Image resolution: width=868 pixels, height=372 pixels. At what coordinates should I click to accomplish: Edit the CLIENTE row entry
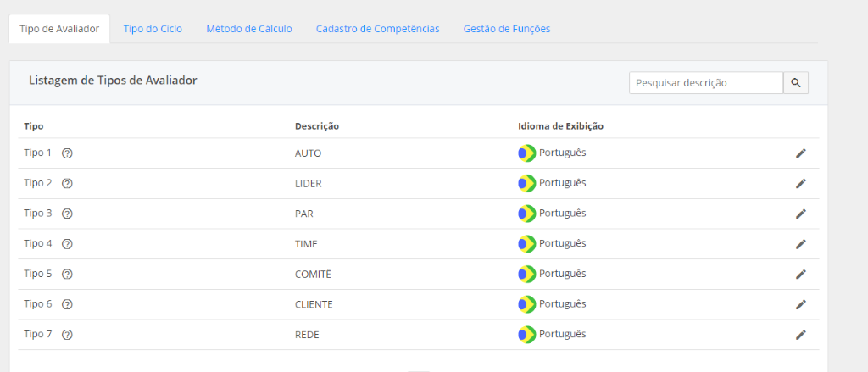point(800,304)
